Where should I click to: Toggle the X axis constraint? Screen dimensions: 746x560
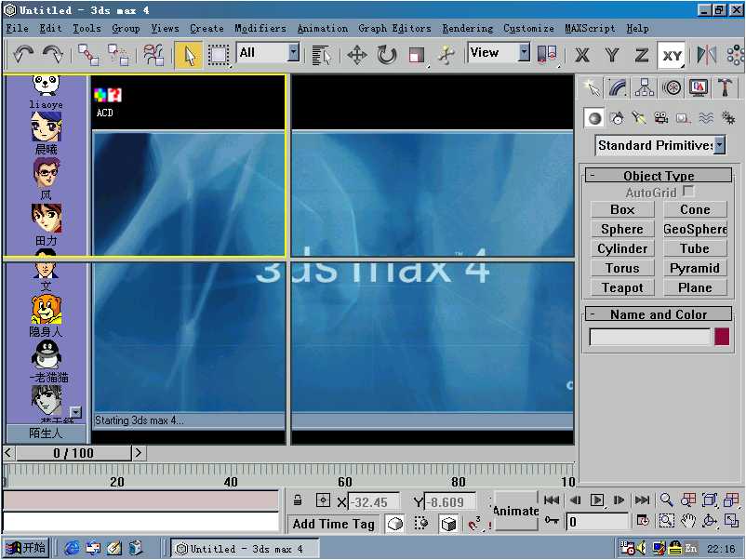point(581,55)
